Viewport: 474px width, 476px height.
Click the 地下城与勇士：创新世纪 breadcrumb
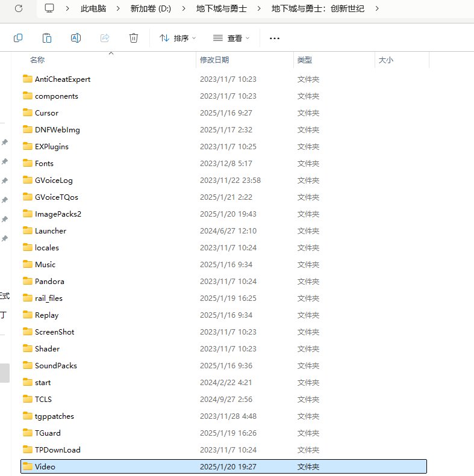coord(318,8)
